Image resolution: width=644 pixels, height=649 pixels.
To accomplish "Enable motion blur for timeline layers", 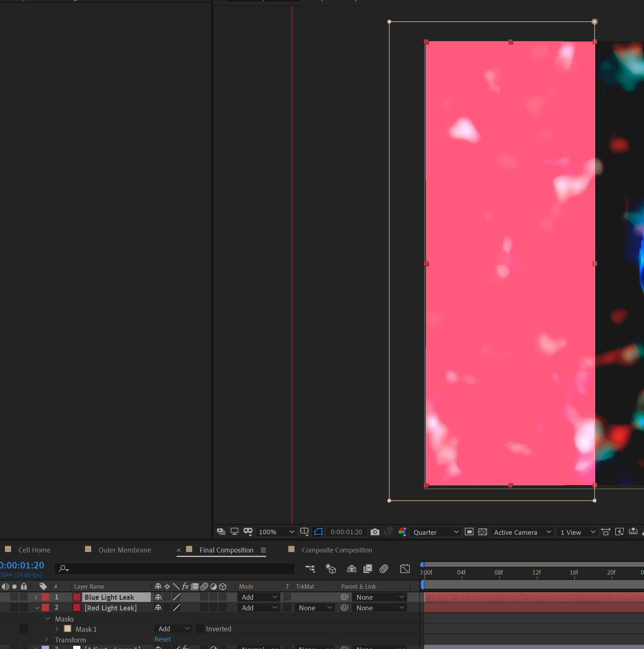I will 384,568.
